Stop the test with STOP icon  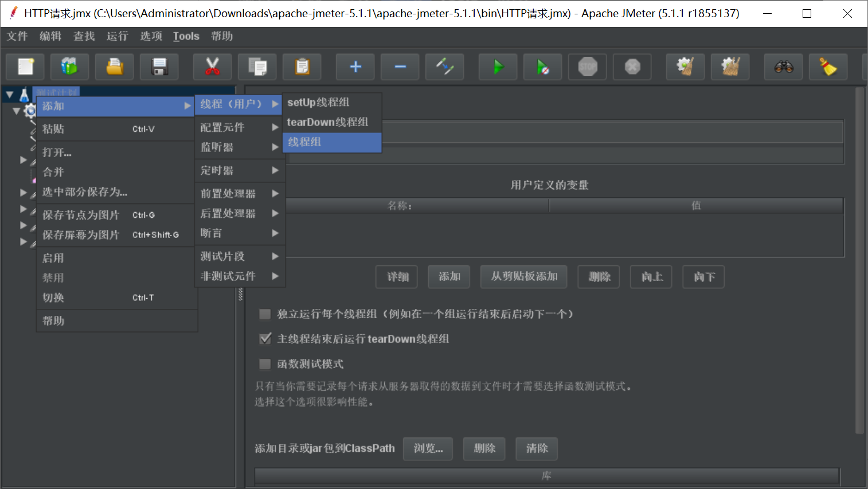point(588,67)
